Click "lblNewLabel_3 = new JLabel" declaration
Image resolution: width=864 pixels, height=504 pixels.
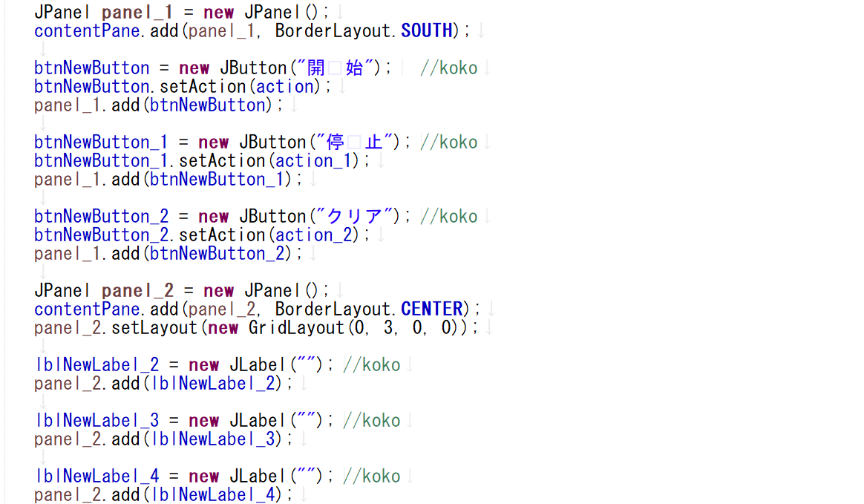pyautogui.click(x=160, y=420)
